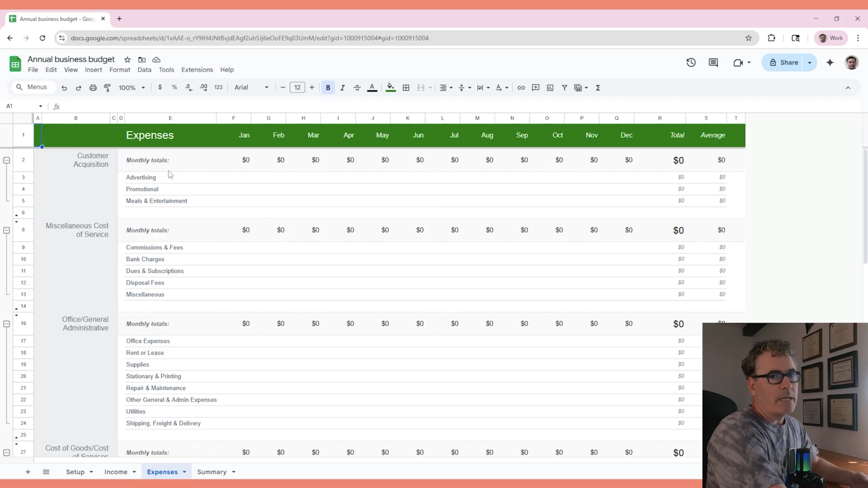Open the font family dropdown
The width and height of the screenshot is (868, 488).
coord(251,87)
